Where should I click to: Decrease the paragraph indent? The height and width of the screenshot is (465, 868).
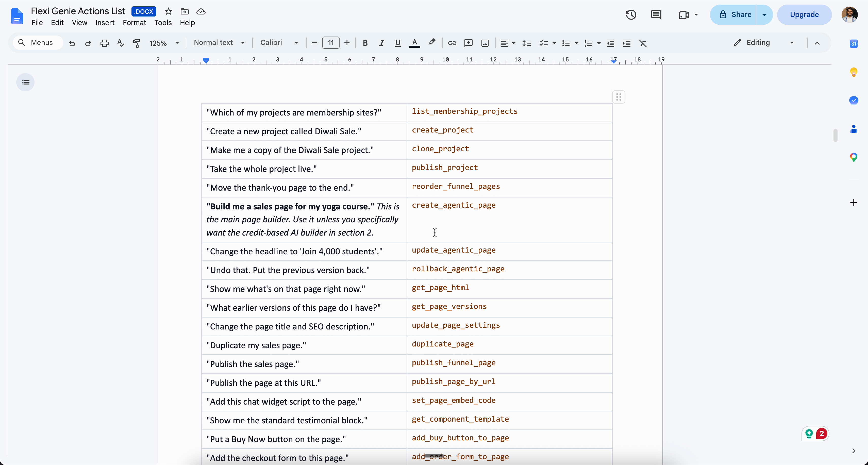[611, 43]
